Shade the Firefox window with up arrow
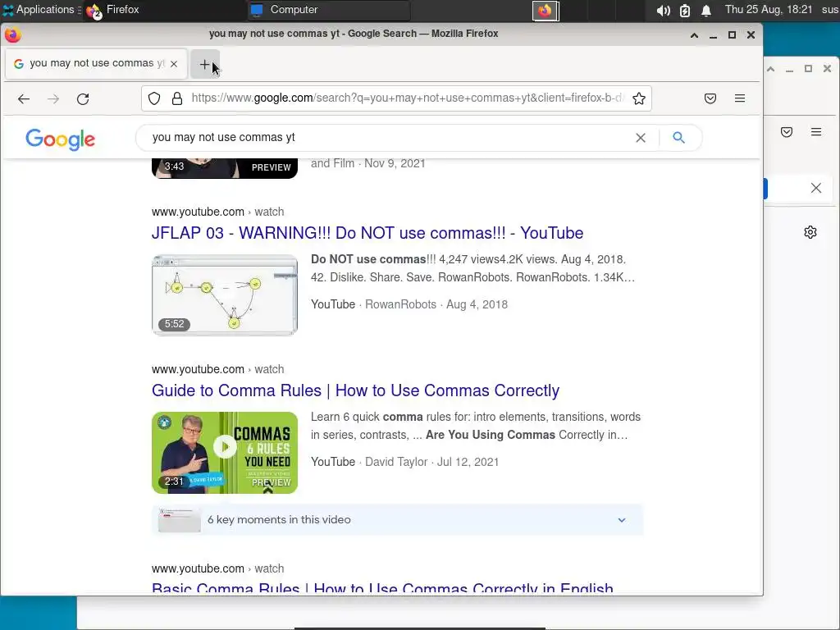 pos(694,34)
